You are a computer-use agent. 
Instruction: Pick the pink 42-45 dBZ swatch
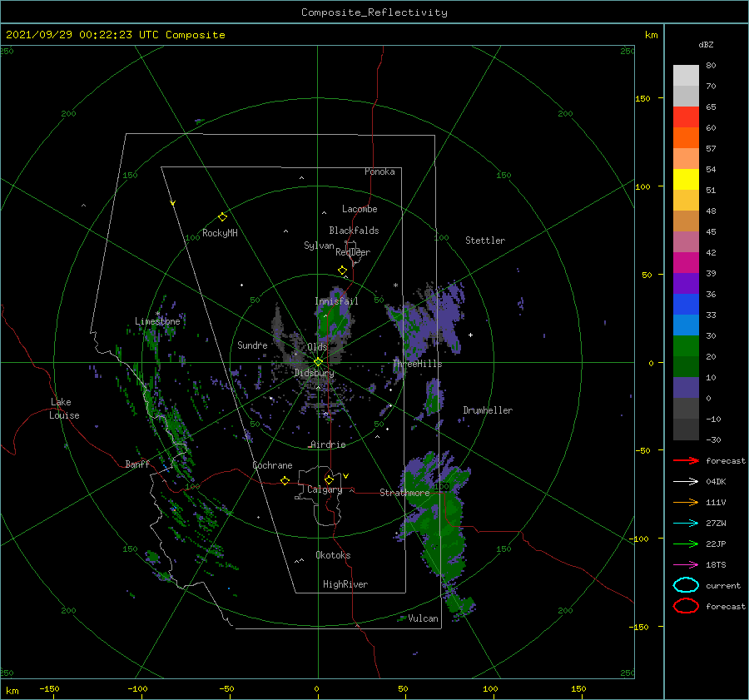pos(686,242)
